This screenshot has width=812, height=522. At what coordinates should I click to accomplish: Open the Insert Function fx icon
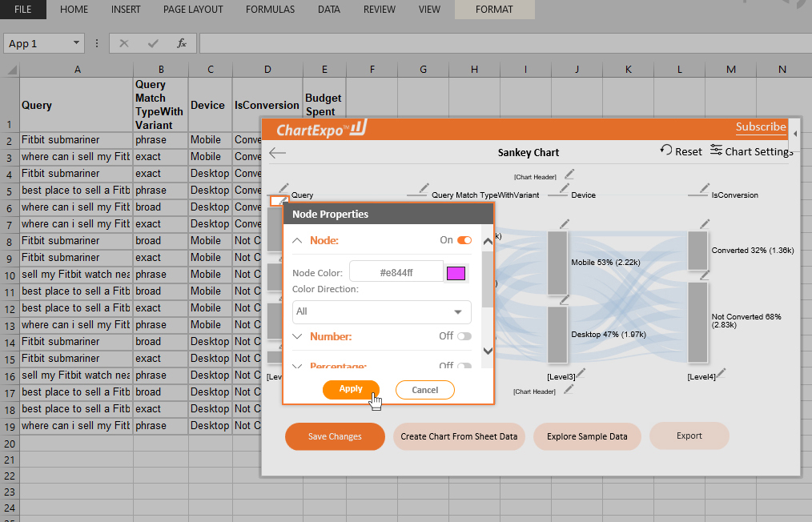tap(182, 43)
